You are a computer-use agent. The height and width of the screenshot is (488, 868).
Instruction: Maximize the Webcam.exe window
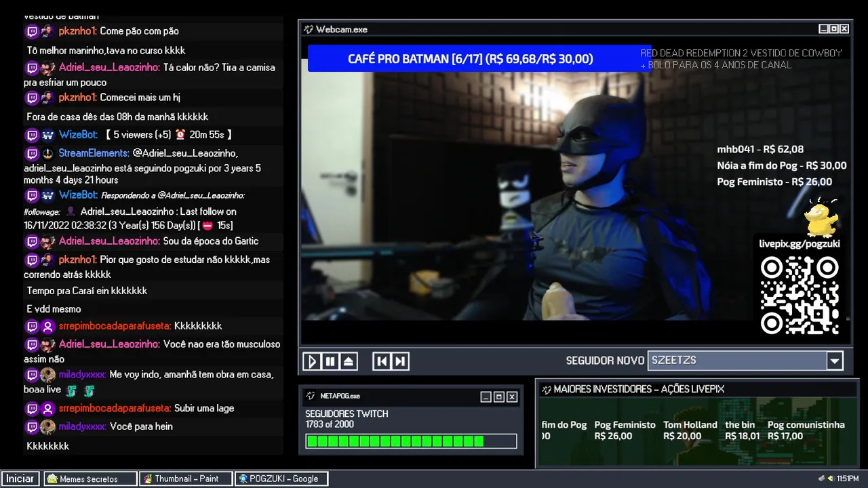tap(833, 28)
